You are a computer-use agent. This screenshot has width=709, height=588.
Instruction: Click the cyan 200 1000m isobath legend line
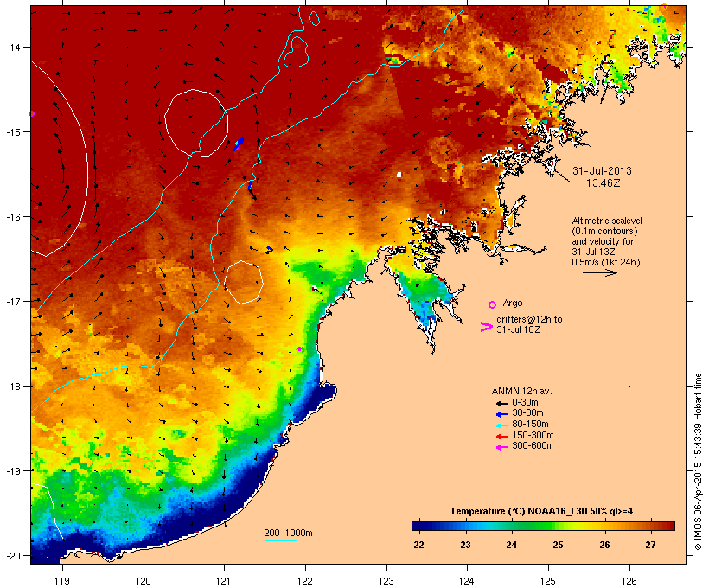[x=280, y=540]
